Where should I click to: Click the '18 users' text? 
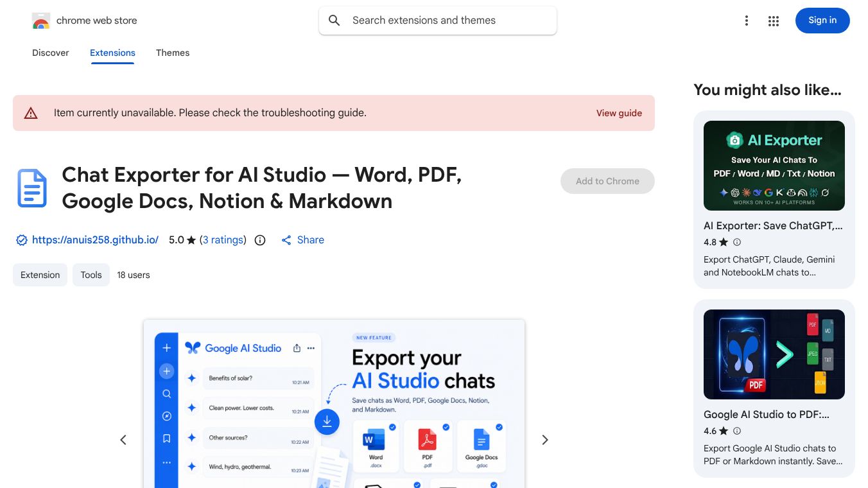pos(134,275)
